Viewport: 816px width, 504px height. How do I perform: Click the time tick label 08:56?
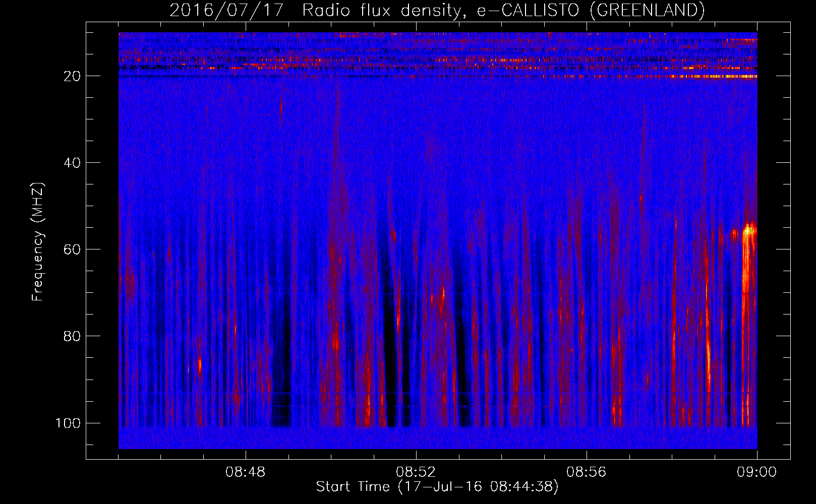click(587, 472)
